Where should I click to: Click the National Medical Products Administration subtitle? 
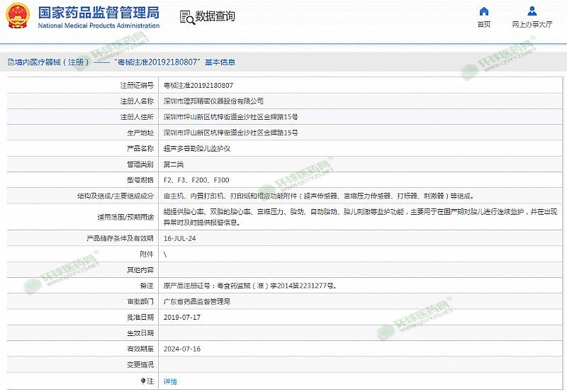pos(98,26)
